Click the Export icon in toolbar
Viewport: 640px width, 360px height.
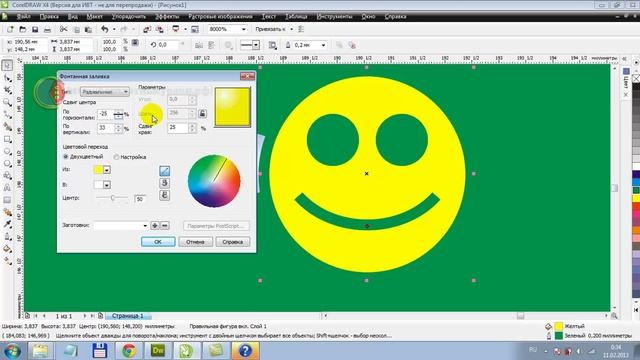tap(160, 29)
